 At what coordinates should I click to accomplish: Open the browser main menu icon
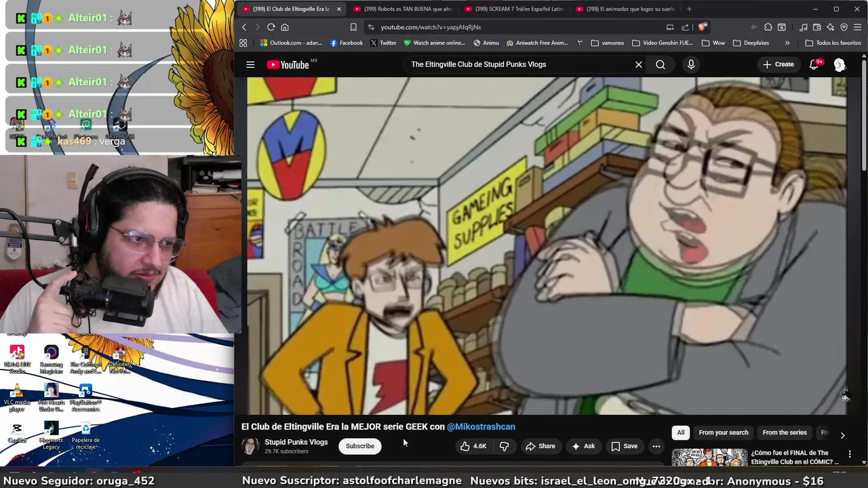point(858,27)
